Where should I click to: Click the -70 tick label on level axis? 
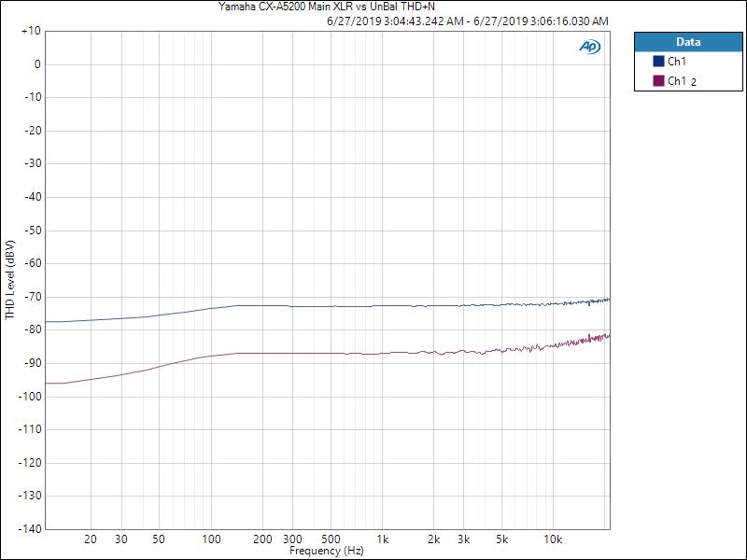pyautogui.click(x=30, y=297)
